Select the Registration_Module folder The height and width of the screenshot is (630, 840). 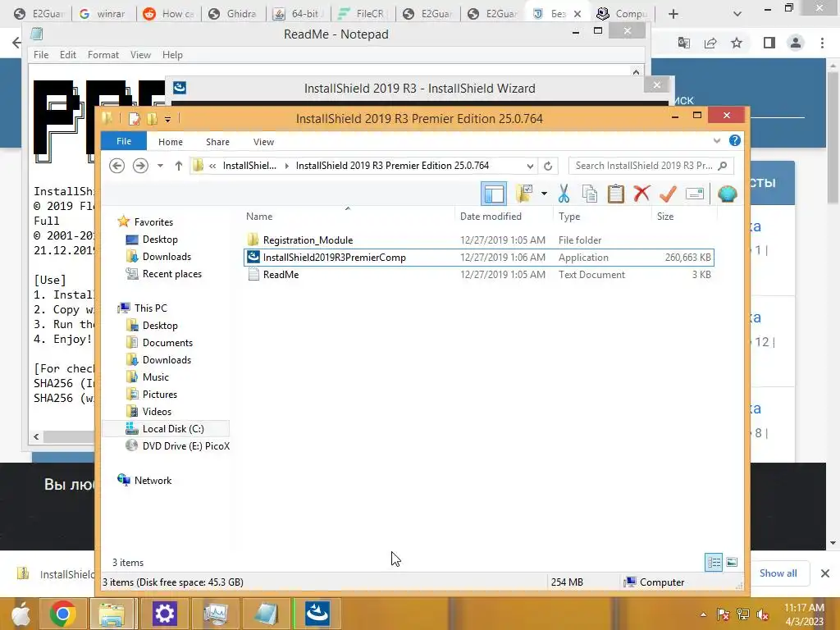pyautogui.click(x=308, y=240)
